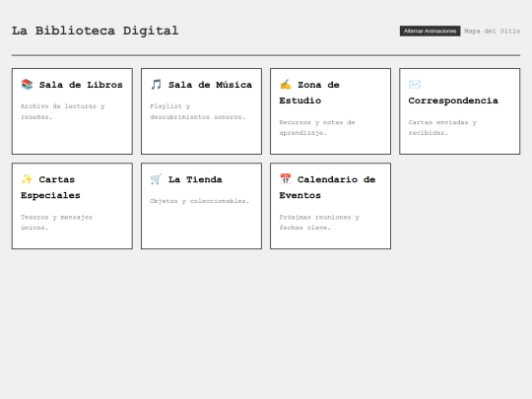Viewport: 532px width, 399px height.
Task: Click text 'Tesoros y mensajes únicos.'
Action: click(56, 223)
